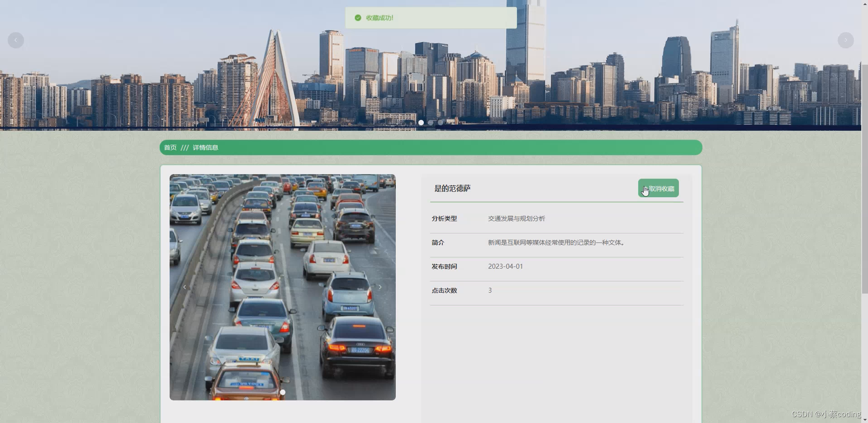
Task: Select the third banner carousel indicator dot
Action: pos(441,123)
